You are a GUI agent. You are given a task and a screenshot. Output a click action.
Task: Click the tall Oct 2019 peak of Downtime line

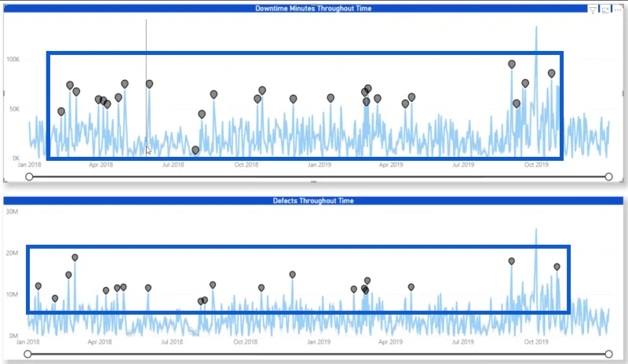point(536,28)
